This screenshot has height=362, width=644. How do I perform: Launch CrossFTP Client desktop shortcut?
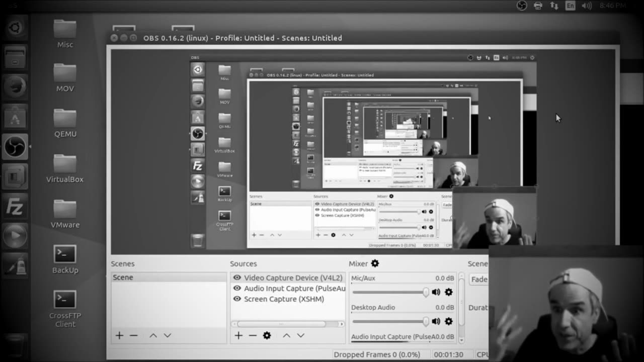pyautogui.click(x=65, y=309)
